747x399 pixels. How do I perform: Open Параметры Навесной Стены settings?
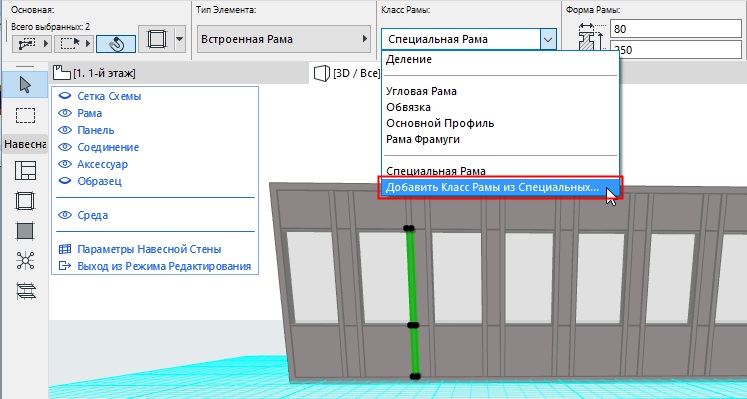coord(149,249)
